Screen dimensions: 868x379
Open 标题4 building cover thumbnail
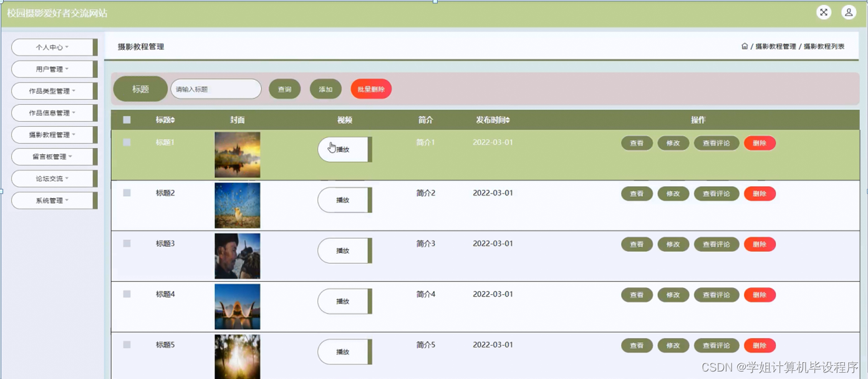click(x=237, y=307)
